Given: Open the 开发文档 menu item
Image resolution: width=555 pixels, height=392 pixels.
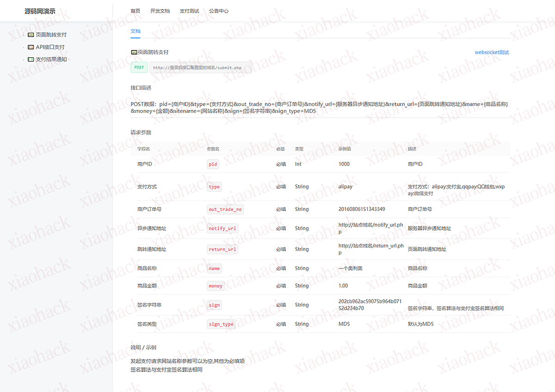Looking at the screenshot, I should pyautogui.click(x=160, y=11).
